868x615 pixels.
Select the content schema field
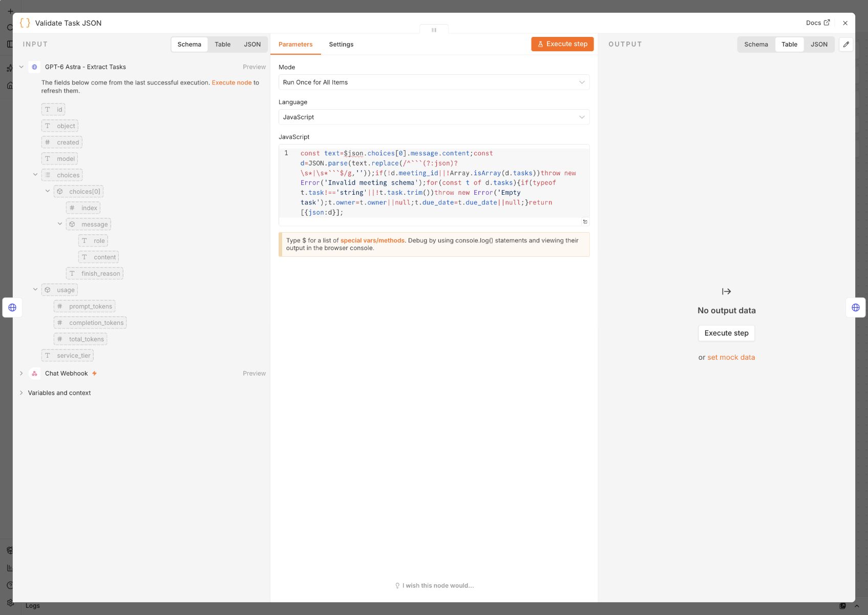click(98, 257)
